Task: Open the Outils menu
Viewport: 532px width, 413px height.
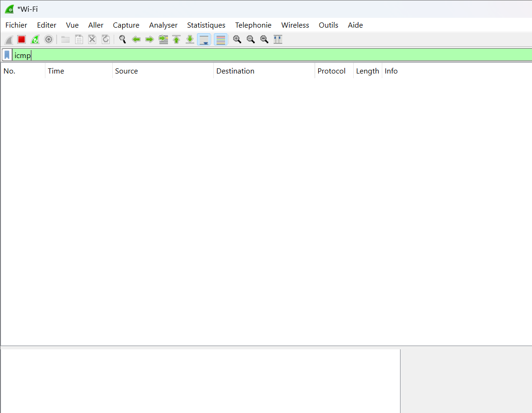Action: click(328, 25)
